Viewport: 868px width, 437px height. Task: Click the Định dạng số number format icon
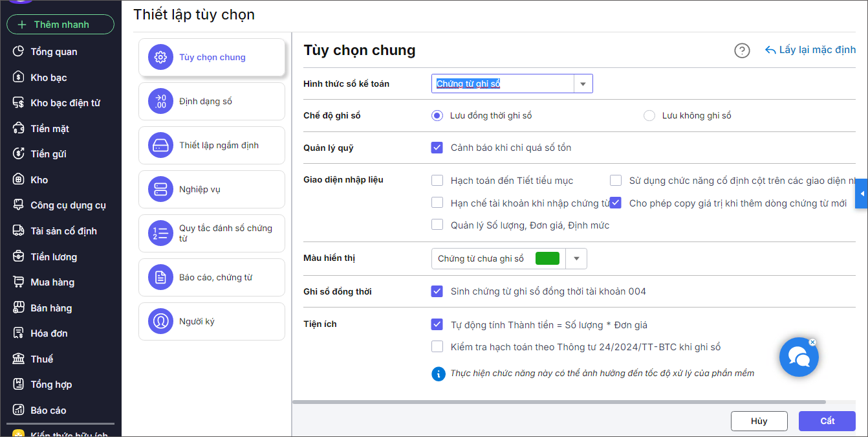click(x=160, y=101)
